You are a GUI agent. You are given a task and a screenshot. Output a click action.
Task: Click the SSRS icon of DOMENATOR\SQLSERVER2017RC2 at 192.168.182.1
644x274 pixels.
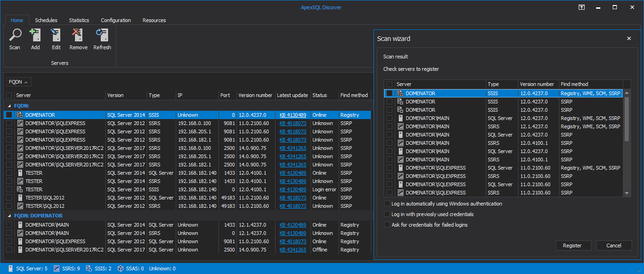20,165
